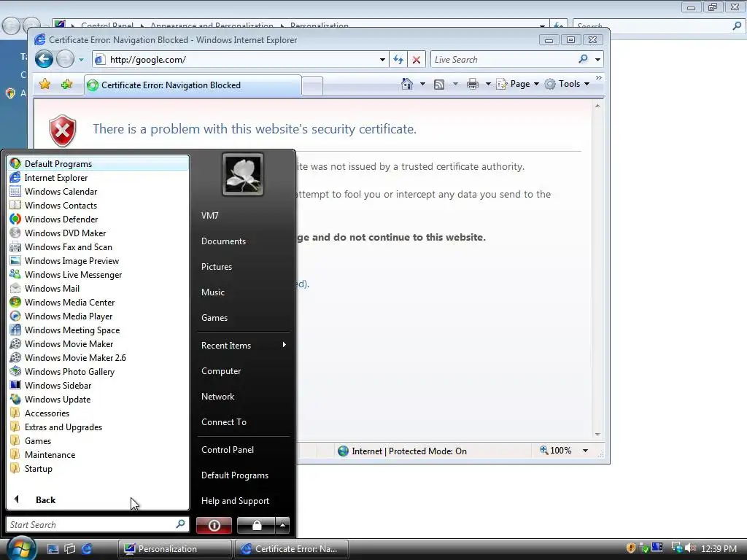Open Live Search provider dropdown arrow
Image resolution: width=747 pixels, height=560 pixels.
click(x=597, y=60)
